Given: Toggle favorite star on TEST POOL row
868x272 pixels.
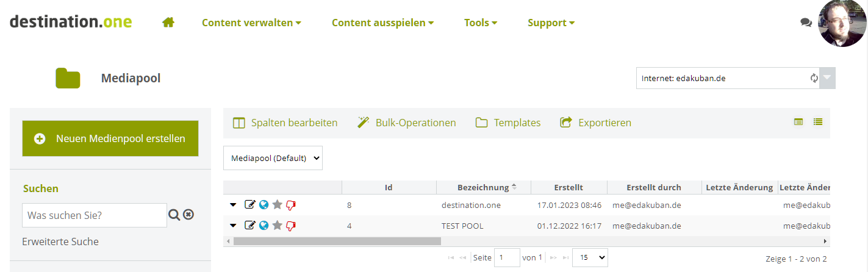Looking at the screenshot, I should click(277, 226).
